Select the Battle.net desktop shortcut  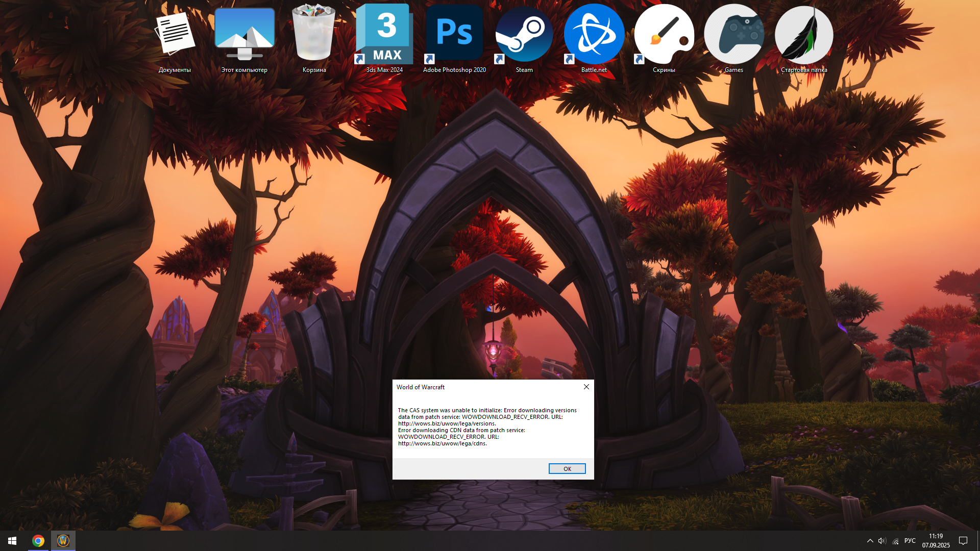click(x=594, y=38)
